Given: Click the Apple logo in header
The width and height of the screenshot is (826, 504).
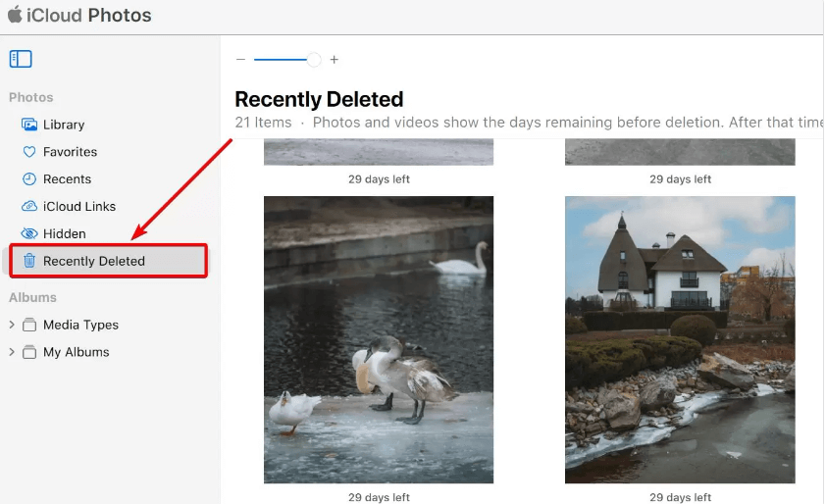Looking at the screenshot, I should point(15,15).
